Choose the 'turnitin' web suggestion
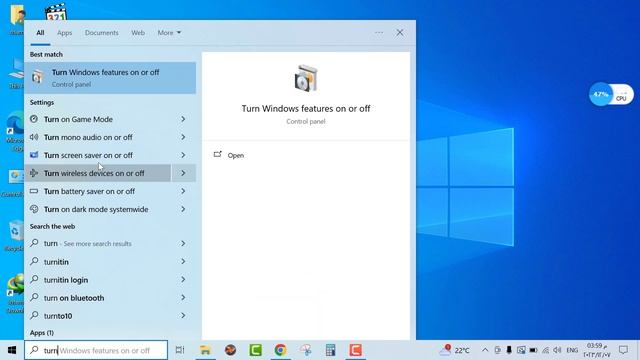This screenshot has width=640, height=360. click(x=98, y=262)
